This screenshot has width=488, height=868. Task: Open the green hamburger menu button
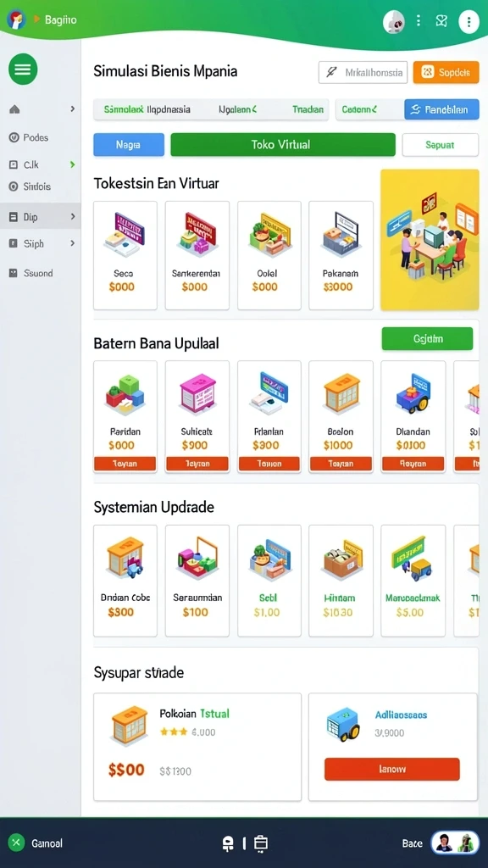coord(23,70)
